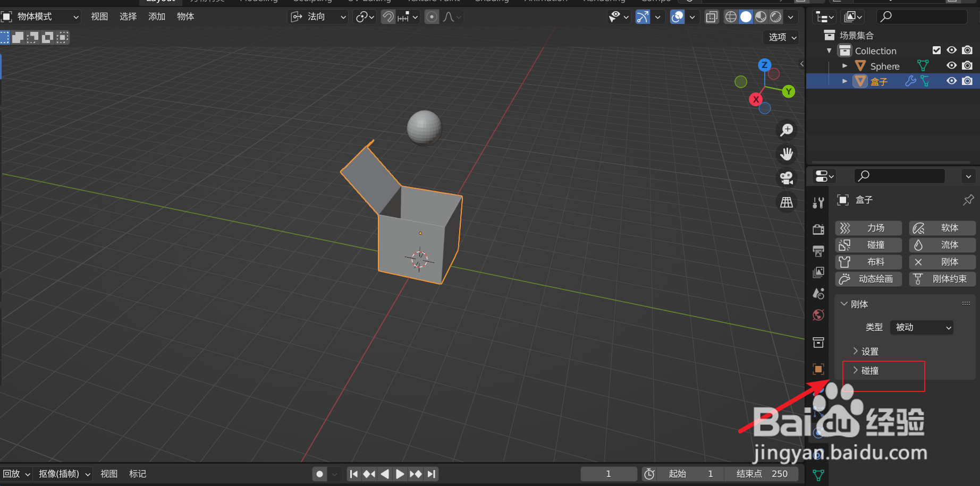Open the Output properties tab
Image resolution: width=980 pixels, height=486 pixels.
[x=818, y=251]
